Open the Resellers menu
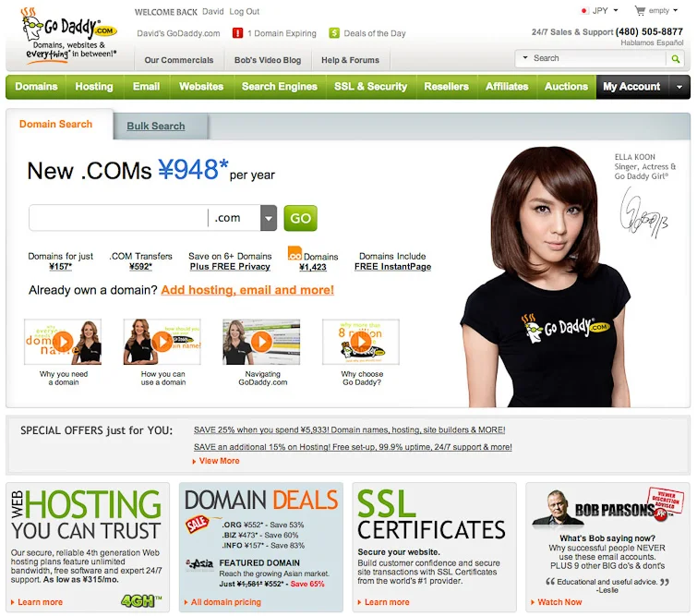 point(446,87)
